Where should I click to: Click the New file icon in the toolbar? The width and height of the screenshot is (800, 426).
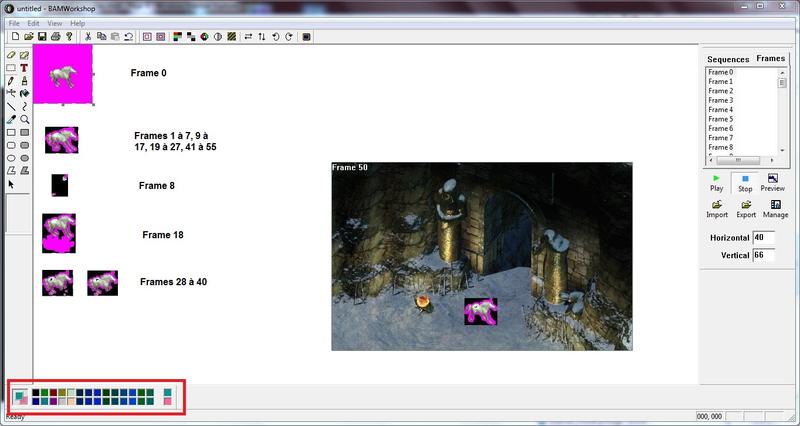15,37
